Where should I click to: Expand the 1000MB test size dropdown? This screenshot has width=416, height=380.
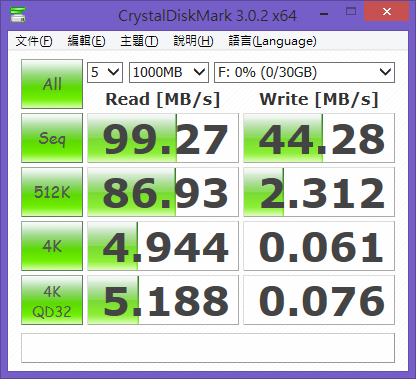point(169,72)
